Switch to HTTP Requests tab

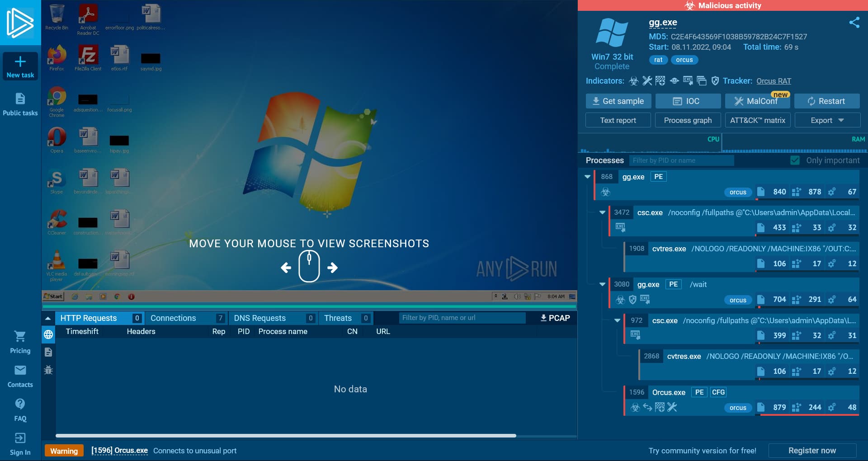click(100, 318)
